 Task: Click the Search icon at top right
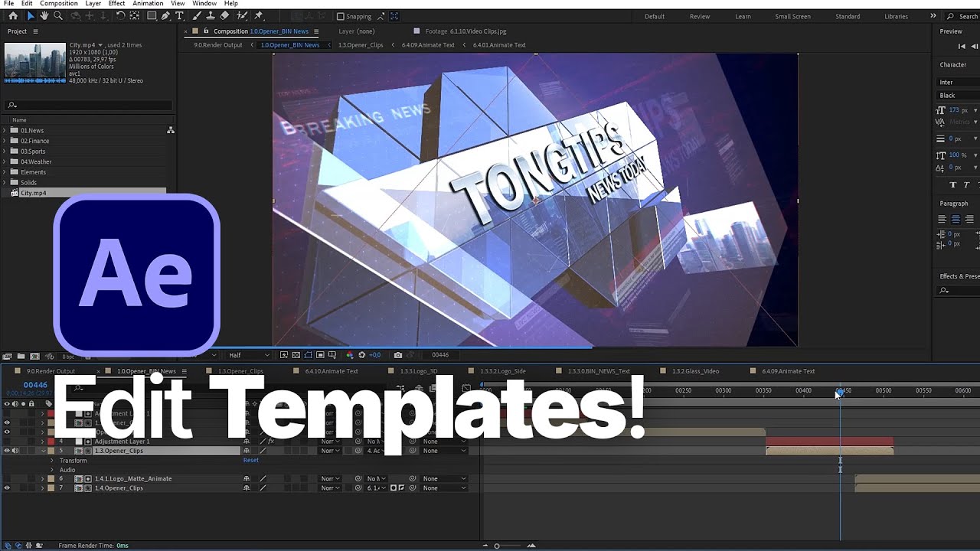click(951, 16)
